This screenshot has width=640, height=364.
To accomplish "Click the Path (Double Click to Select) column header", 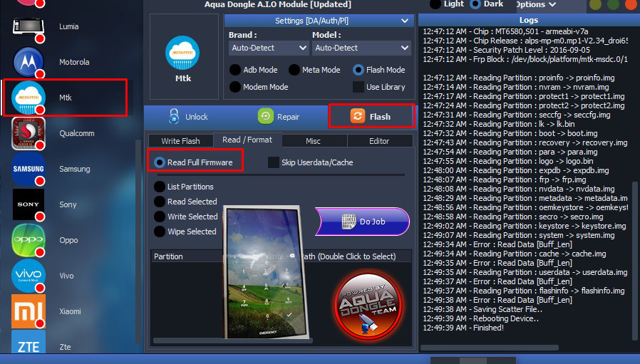I will pos(349,256).
